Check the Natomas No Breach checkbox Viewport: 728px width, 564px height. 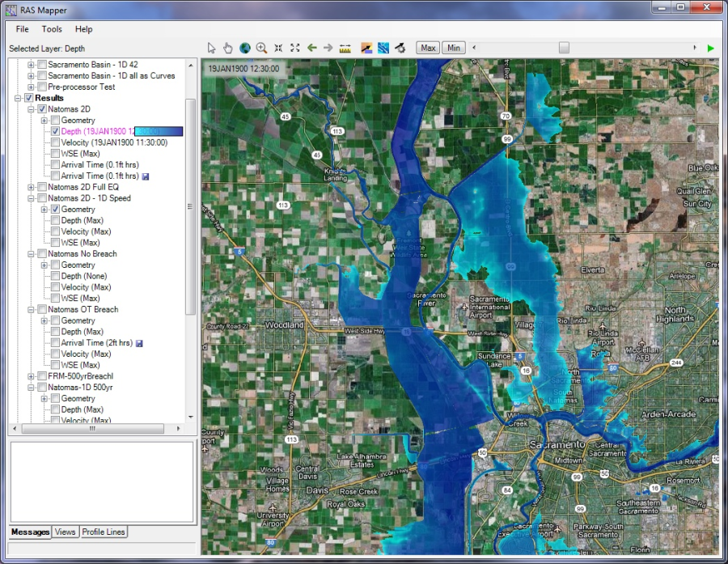[x=42, y=254]
